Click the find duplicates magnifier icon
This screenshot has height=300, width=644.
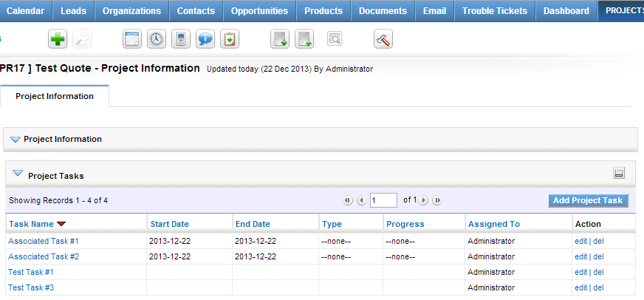(335, 39)
